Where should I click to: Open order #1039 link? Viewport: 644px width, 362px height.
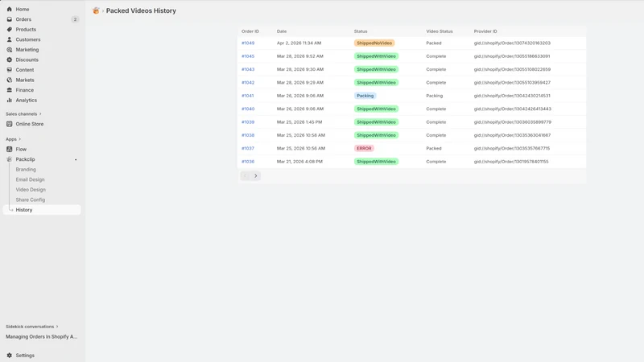[x=248, y=122]
